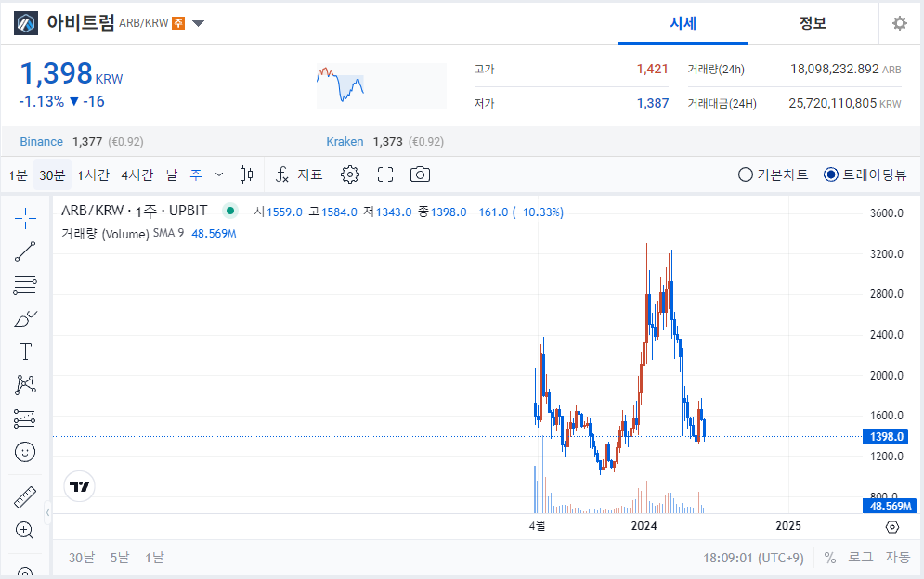924x579 pixels.
Task: Click the 1398.0 current price label on axis
Action: (x=885, y=436)
